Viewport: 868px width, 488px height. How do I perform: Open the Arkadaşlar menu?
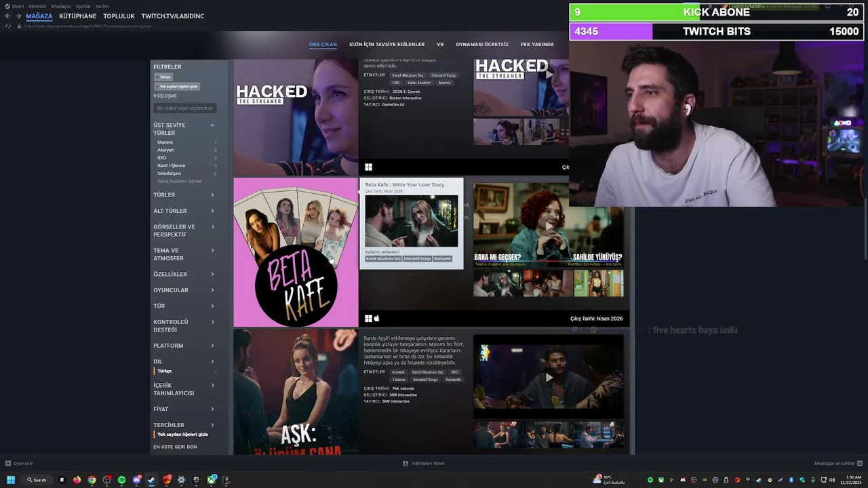pos(61,6)
